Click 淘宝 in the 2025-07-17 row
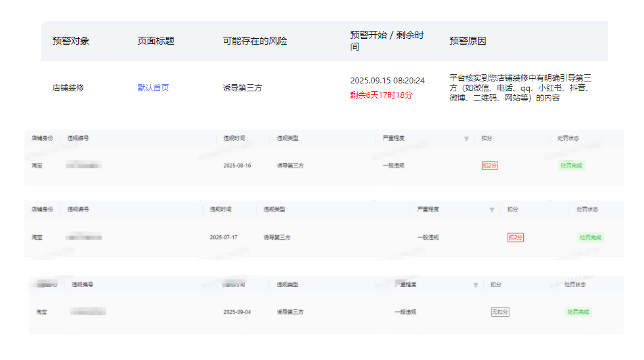The height and width of the screenshot is (360, 644). point(37,238)
